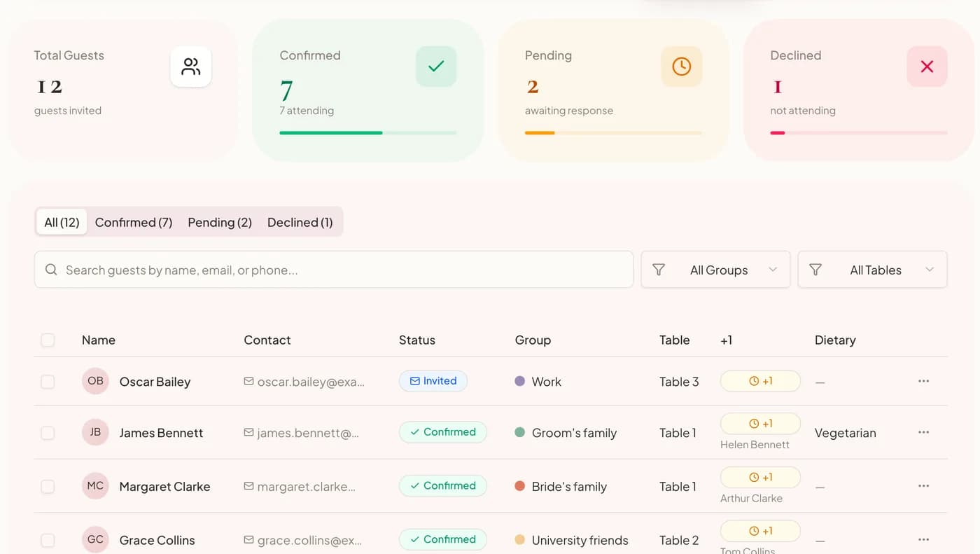
Task: Click the Invited status badge for Oscar Bailey
Action: point(433,381)
